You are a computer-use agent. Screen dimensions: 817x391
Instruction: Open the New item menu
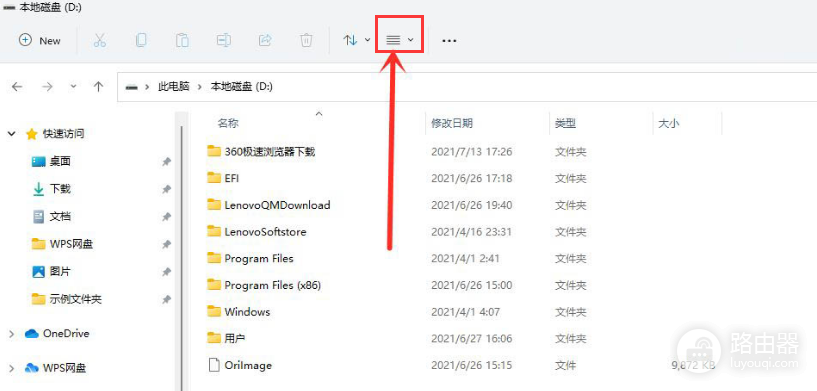40,40
